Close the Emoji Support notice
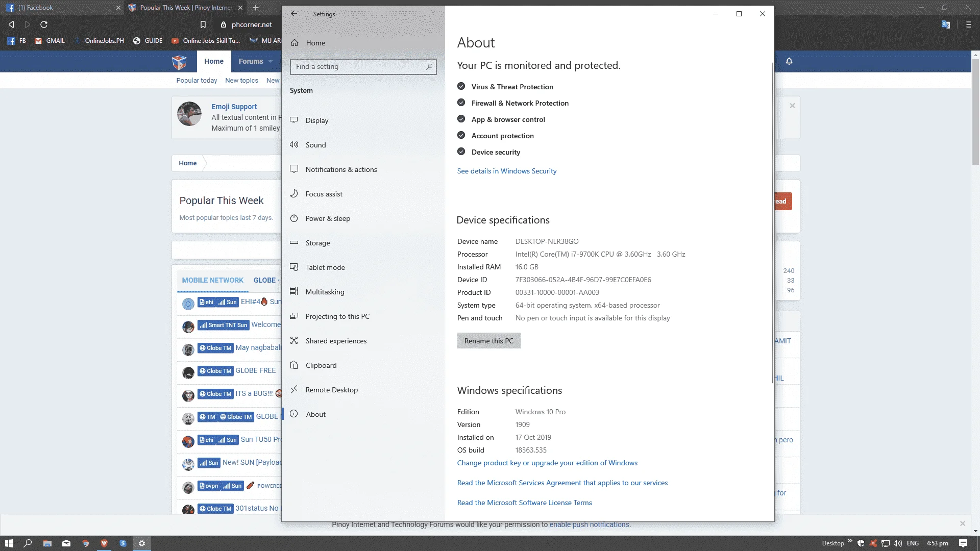This screenshot has height=551, width=980. point(792,106)
